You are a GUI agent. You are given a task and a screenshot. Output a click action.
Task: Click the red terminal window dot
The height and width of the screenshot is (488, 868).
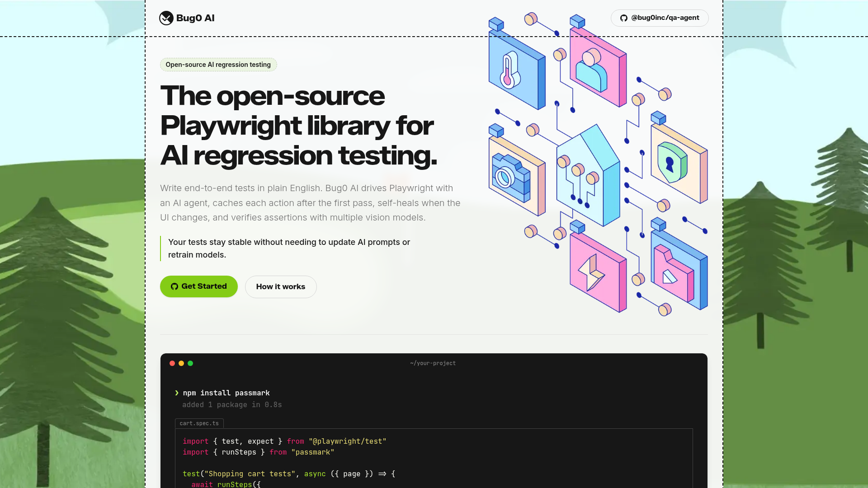click(172, 363)
